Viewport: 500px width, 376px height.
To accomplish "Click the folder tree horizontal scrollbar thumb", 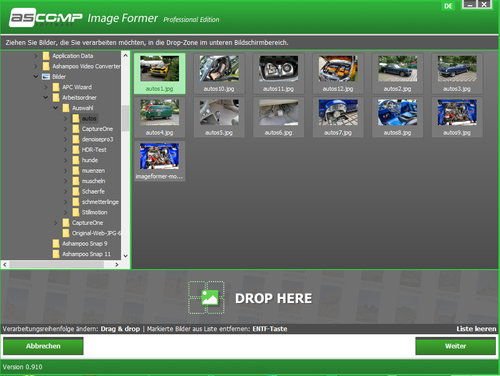I will click(x=57, y=265).
